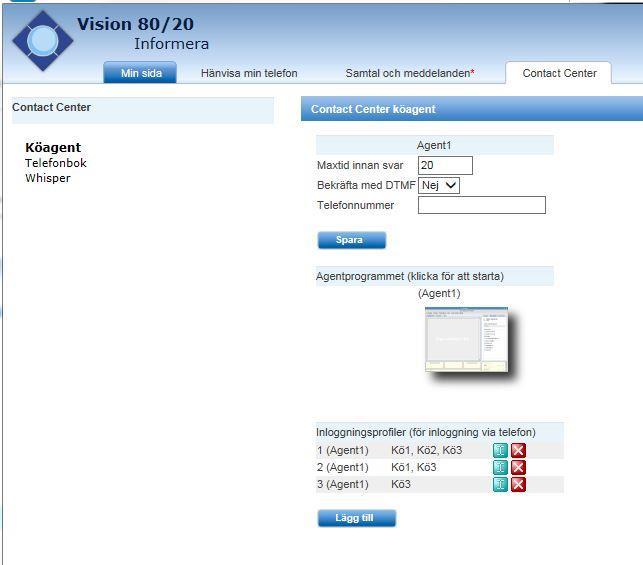Click the '2 (Agent1)' profile text

tap(342, 467)
